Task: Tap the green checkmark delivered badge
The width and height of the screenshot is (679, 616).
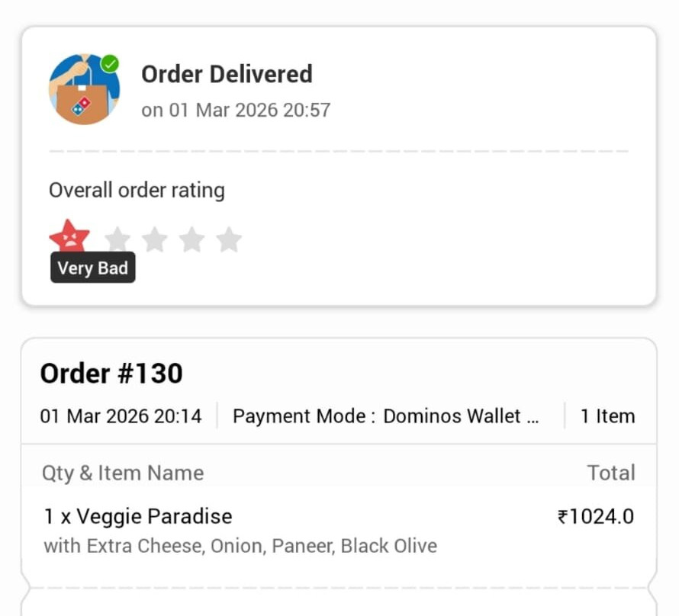Action: [x=110, y=63]
